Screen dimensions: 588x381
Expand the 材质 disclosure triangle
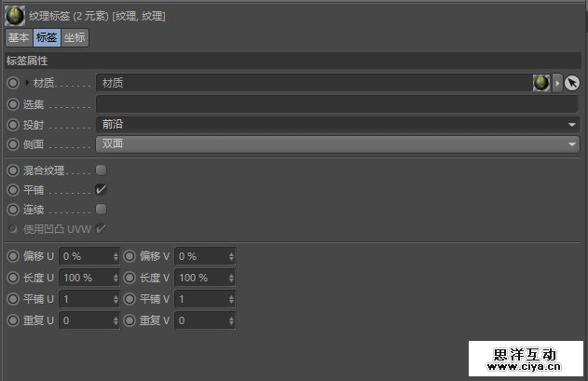click(27, 83)
